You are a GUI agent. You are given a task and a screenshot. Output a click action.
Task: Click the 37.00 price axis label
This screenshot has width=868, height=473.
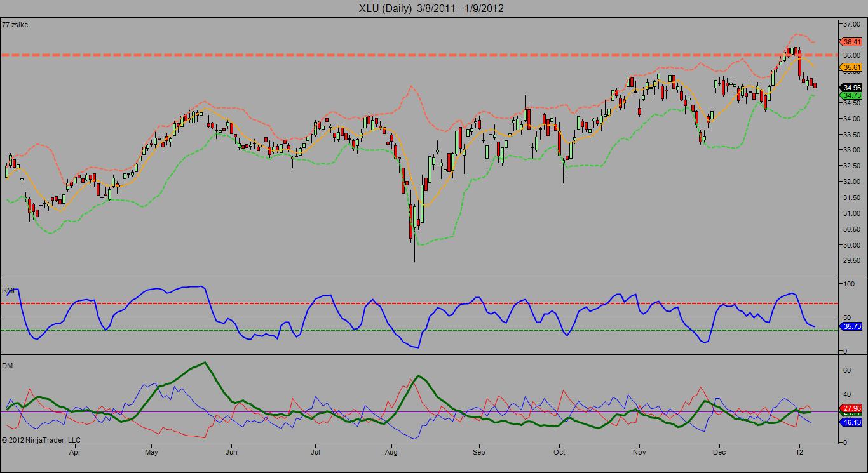click(x=851, y=23)
